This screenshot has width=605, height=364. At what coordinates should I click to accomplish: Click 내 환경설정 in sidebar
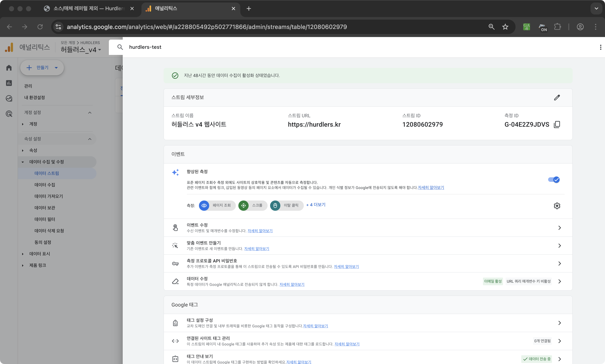click(34, 98)
